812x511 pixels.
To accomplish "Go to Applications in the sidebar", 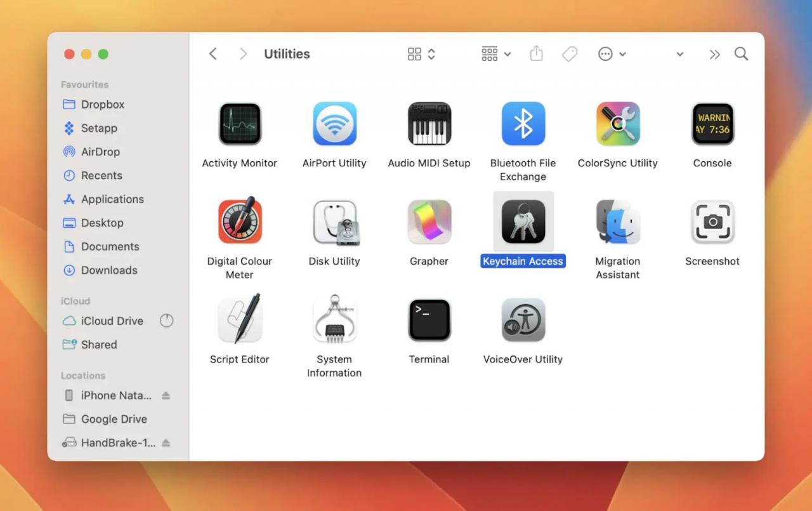I will point(112,199).
